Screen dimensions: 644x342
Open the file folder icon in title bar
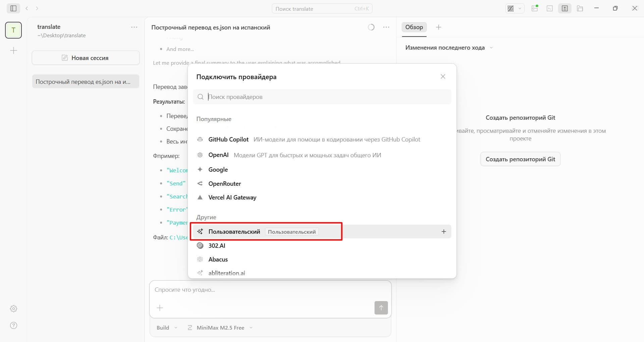coord(580,9)
